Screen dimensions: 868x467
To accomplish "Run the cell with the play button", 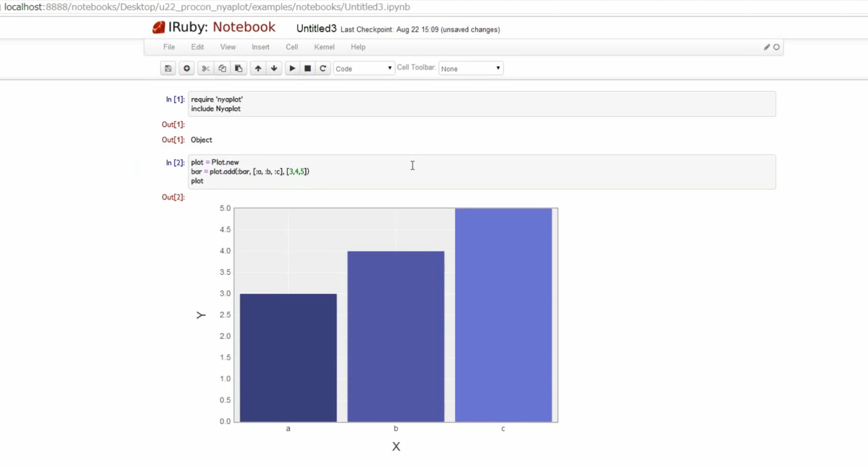I will tap(292, 69).
